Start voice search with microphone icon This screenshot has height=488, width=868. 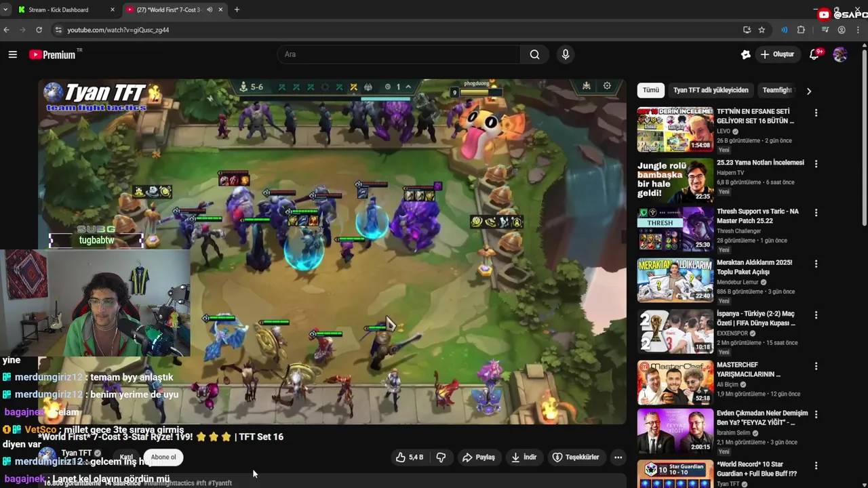566,54
